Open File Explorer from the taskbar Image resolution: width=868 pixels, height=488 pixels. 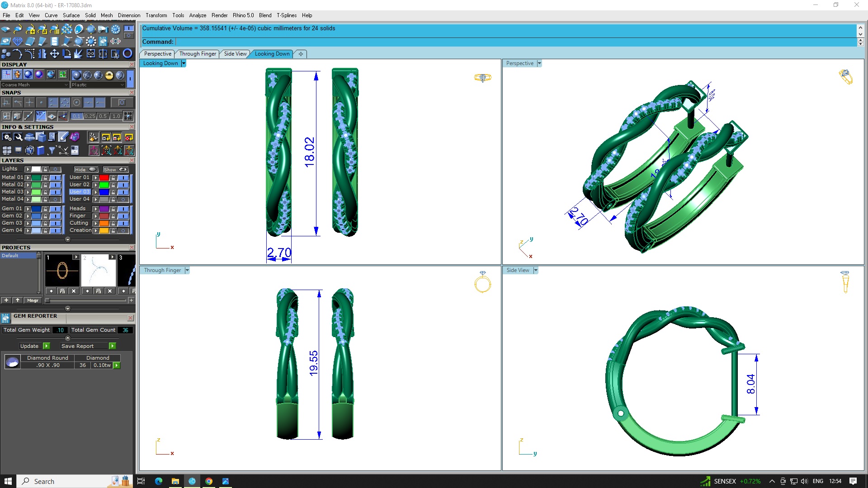pyautogui.click(x=175, y=481)
